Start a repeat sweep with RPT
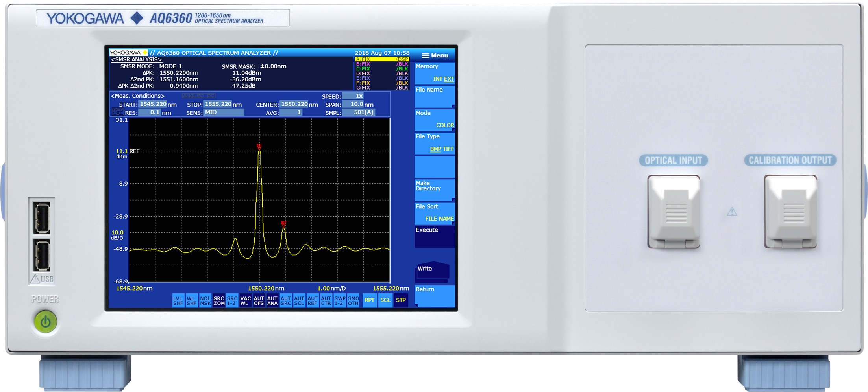Screen dimensions: 868x392 click(369, 300)
